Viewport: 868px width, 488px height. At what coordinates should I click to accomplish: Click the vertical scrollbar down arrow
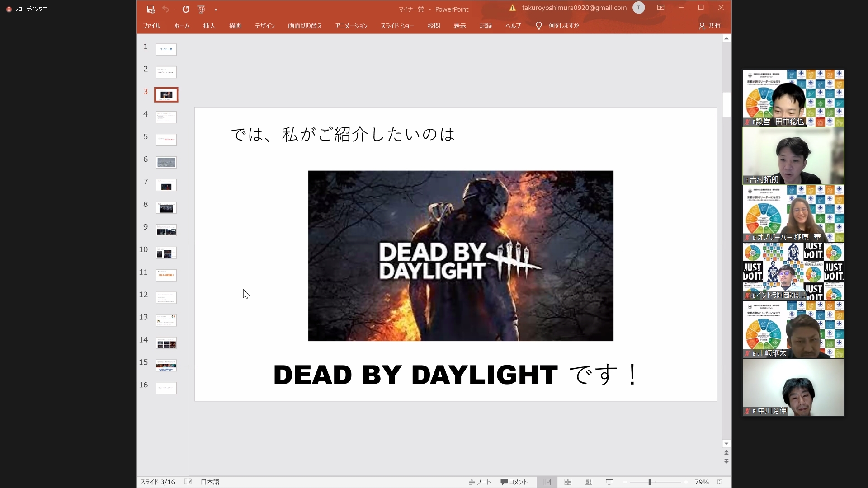click(x=726, y=444)
